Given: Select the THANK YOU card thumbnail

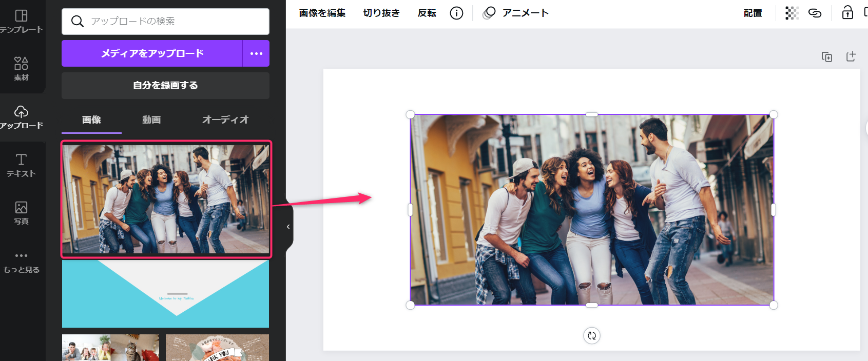Looking at the screenshot, I should (217, 348).
